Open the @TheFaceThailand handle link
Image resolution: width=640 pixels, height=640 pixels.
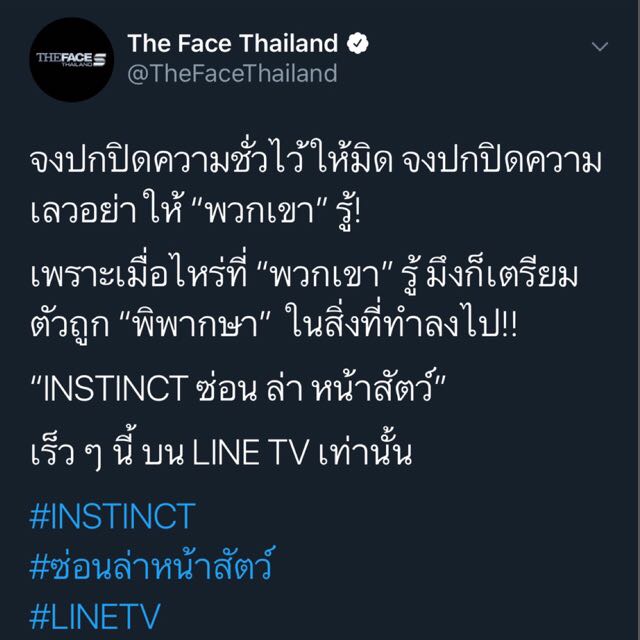click(x=231, y=73)
